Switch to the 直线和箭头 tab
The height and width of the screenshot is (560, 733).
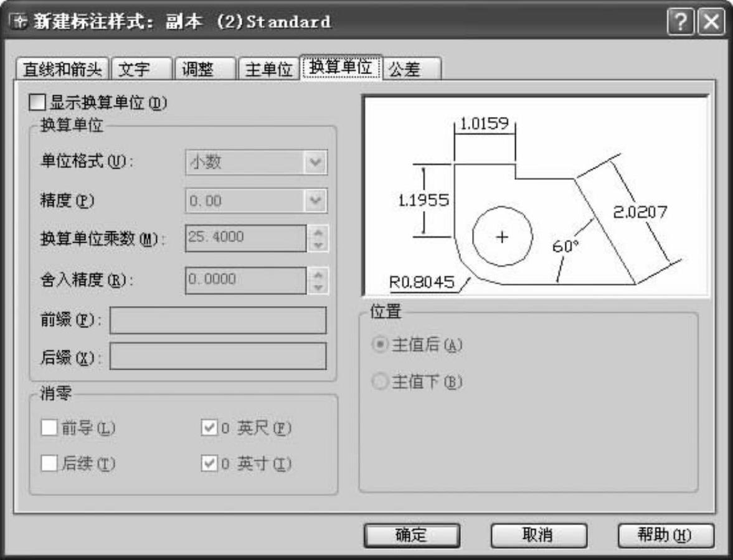(62, 69)
